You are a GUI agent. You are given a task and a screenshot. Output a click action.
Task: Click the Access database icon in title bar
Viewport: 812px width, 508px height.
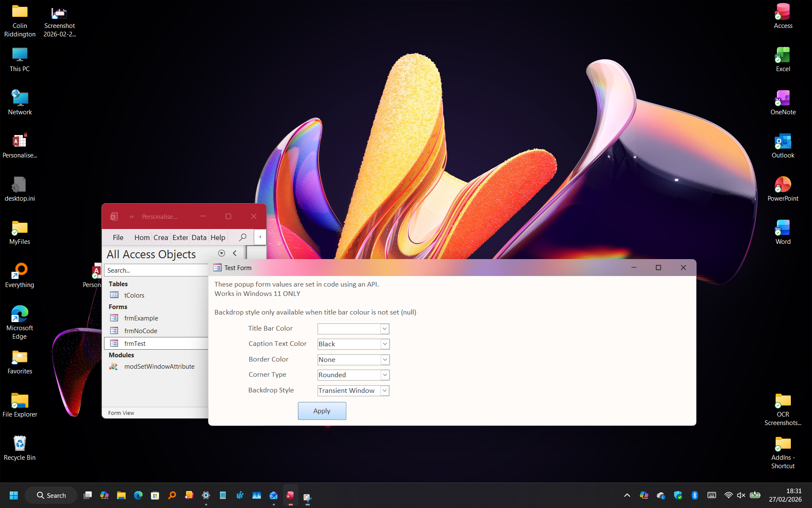pyautogui.click(x=114, y=216)
